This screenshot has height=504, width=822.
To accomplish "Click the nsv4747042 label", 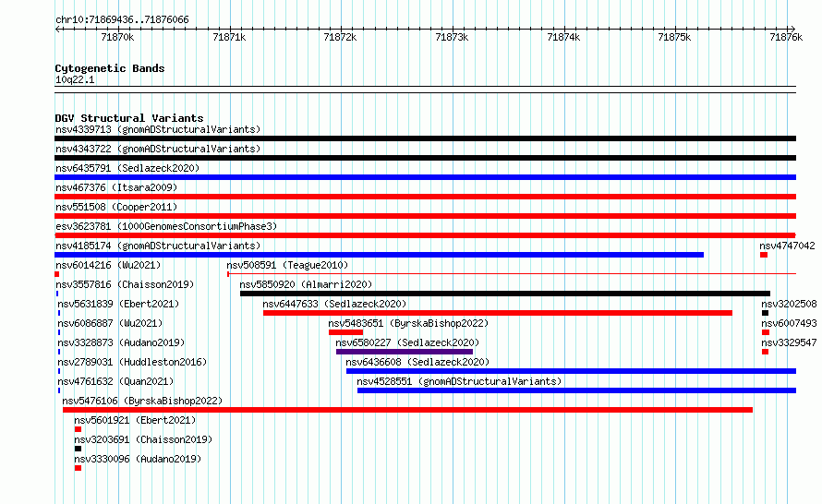I will click(787, 246).
